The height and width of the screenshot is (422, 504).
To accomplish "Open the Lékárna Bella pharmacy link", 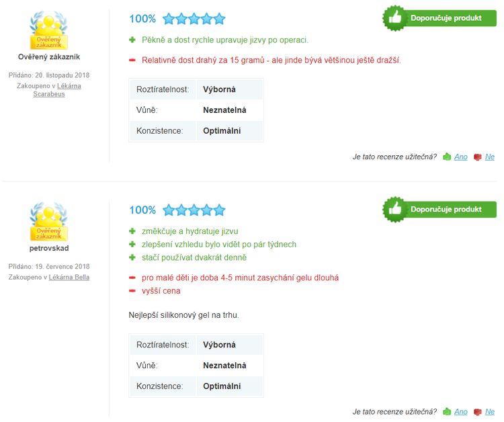I will pyautogui.click(x=69, y=277).
